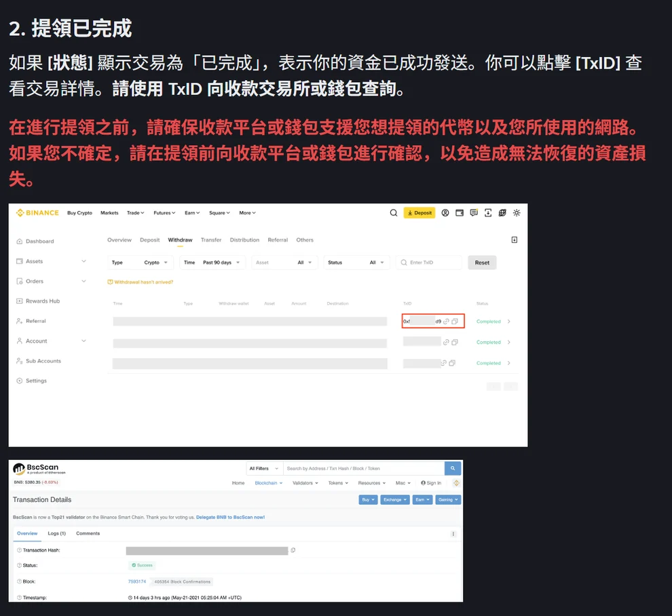Click BscScan Sign In link

pos(431,483)
